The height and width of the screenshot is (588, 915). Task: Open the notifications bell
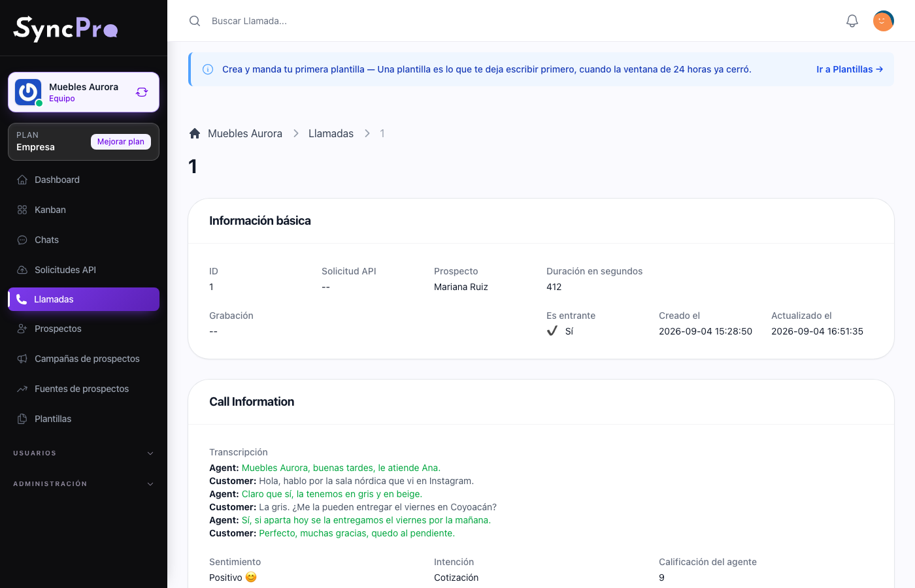tap(852, 21)
